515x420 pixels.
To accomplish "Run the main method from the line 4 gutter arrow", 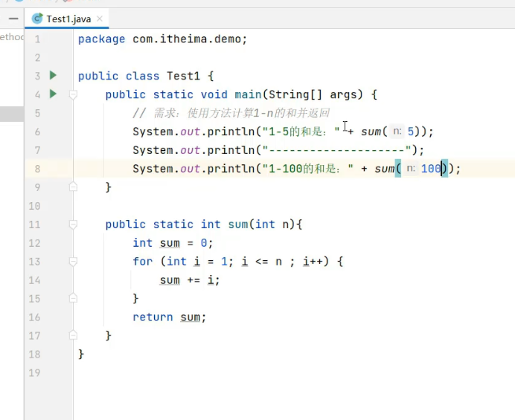I will [x=53, y=94].
